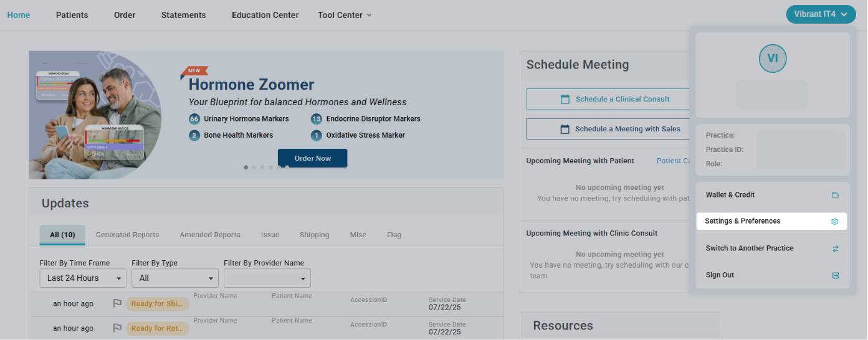This screenshot has width=868, height=340.
Task: Click the gear icon beside Settings & Preferences
Action: (835, 221)
